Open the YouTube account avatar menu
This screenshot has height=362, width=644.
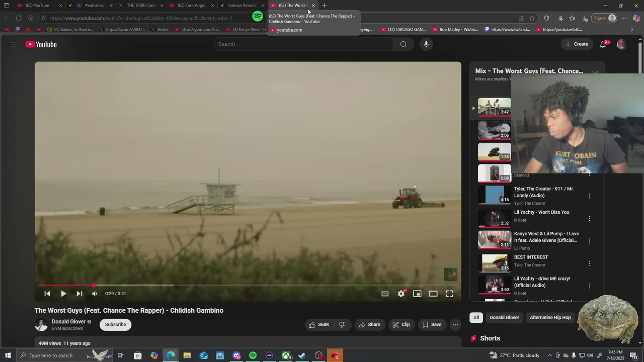tap(621, 44)
